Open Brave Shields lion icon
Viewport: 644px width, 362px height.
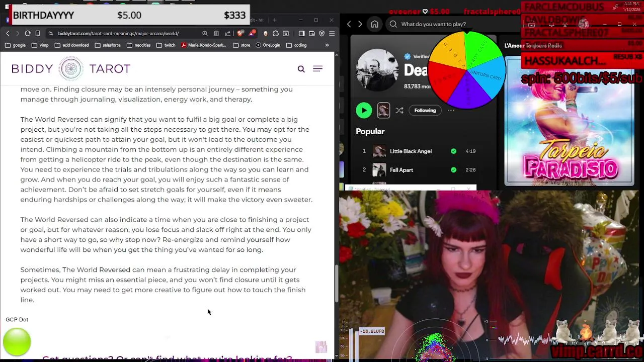[240, 33]
